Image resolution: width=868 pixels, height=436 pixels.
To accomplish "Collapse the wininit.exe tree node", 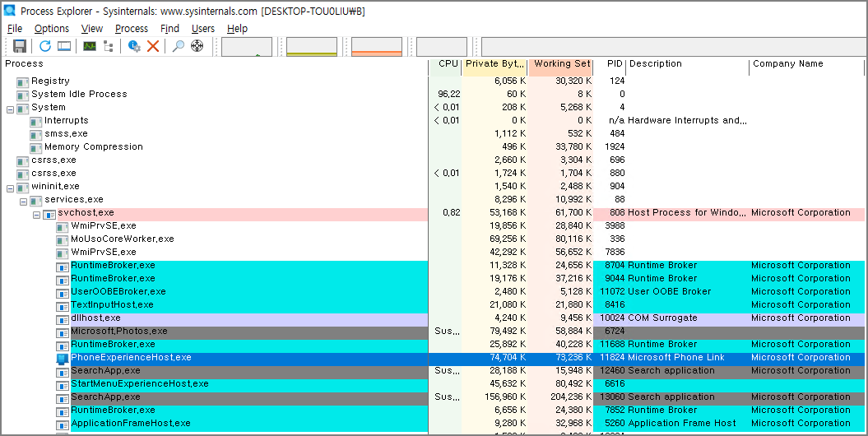I will click(x=10, y=188).
